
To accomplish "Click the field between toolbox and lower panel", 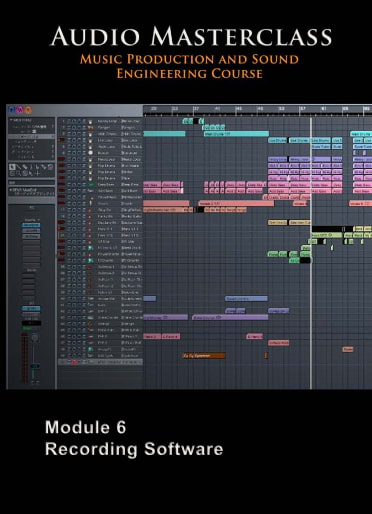I will point(31,183).
